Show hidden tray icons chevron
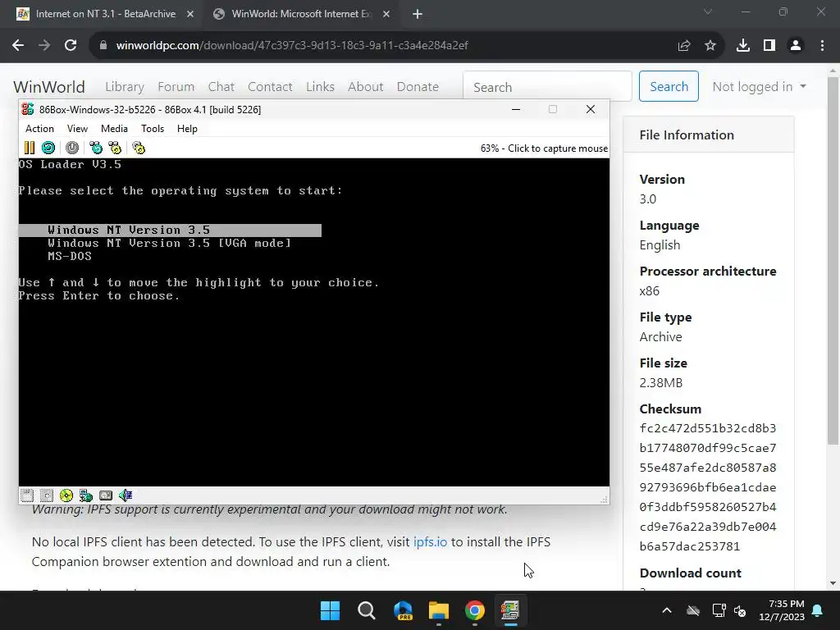 click(x=666, y=610)
